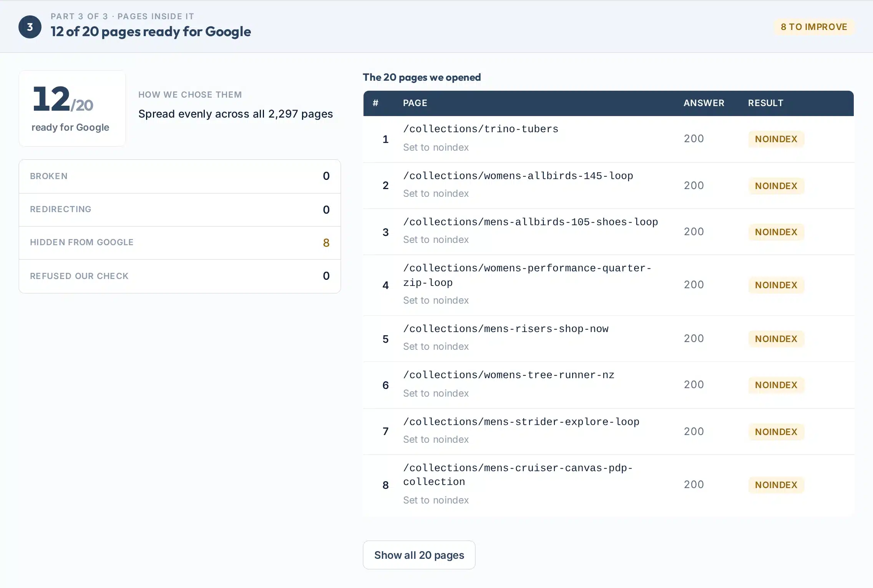The width and height of the screenshot is (873, 588).
Task: Click /collections/womens-performance-quarter-zip-loop path
Action: (x=527, y=275)
